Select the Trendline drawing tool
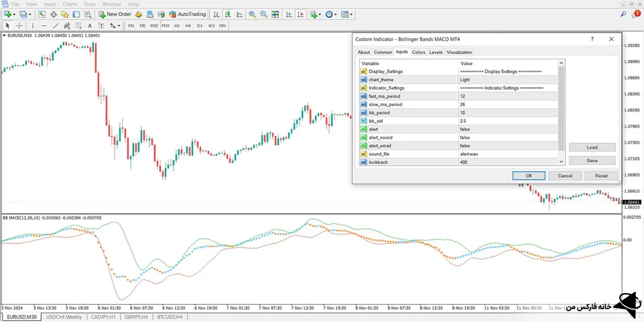Image resolution: width=644 pixels, height=322 pixels. click(x=56, y=26)
